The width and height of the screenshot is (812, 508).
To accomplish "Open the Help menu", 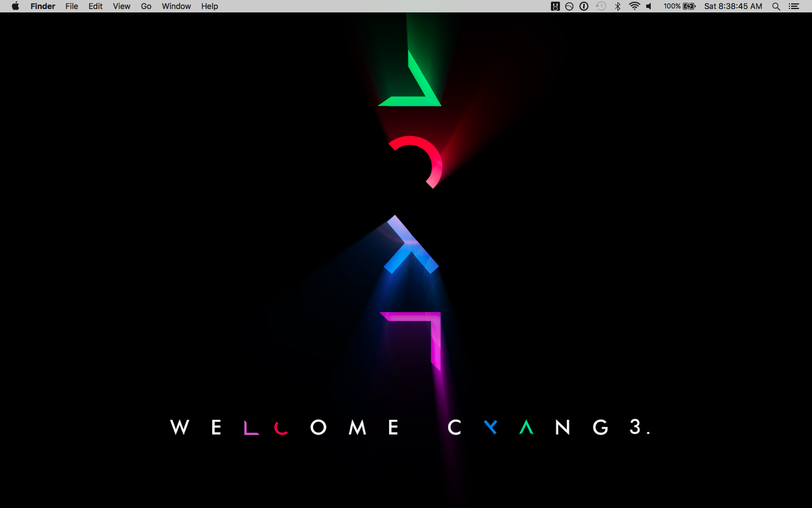I will [x=209, y=6].
